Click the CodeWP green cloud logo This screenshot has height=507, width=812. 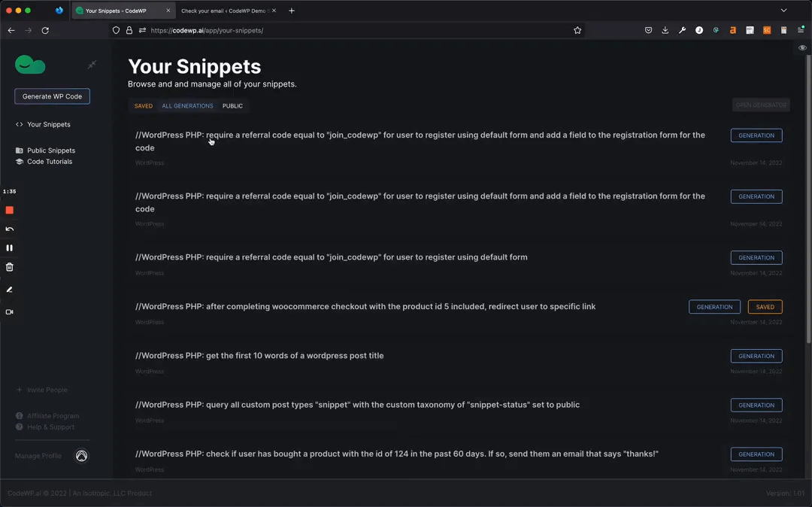tap(30, 65)
